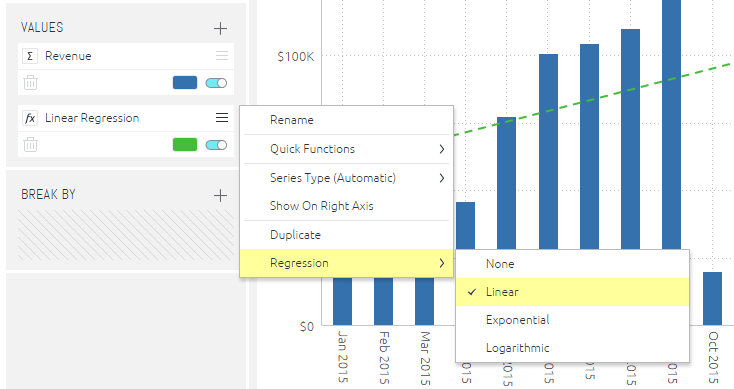
Task: Click the $0 axis label
Action: click(307, 327)
